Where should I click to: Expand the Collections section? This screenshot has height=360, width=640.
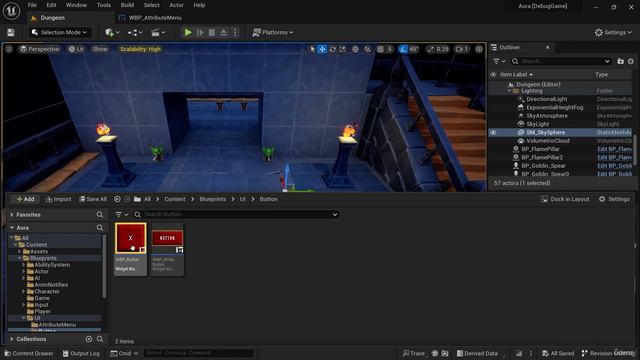coord(12,339)
